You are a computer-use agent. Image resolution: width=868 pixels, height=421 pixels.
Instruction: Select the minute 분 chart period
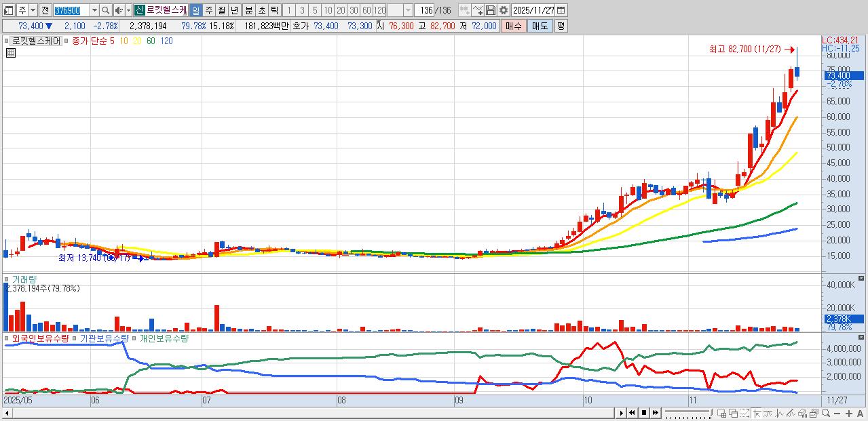[248, 10]
